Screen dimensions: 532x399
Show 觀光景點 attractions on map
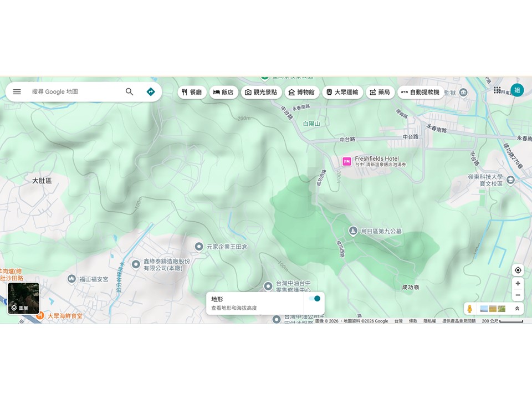[x=261, y=92]
